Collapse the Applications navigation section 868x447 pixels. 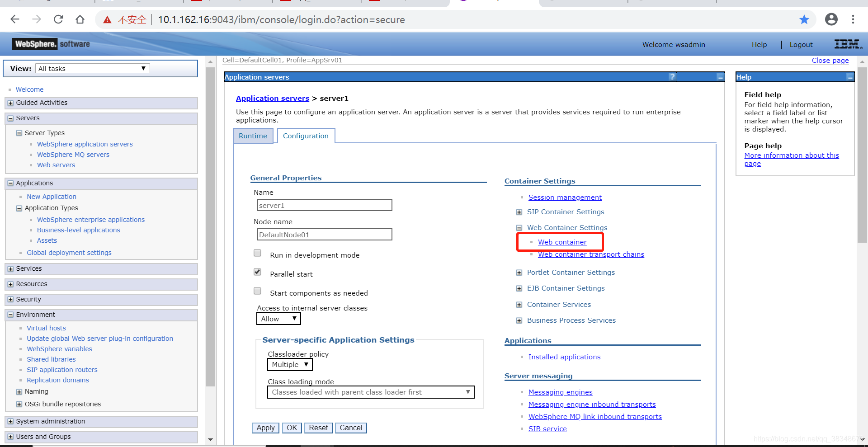10,183
